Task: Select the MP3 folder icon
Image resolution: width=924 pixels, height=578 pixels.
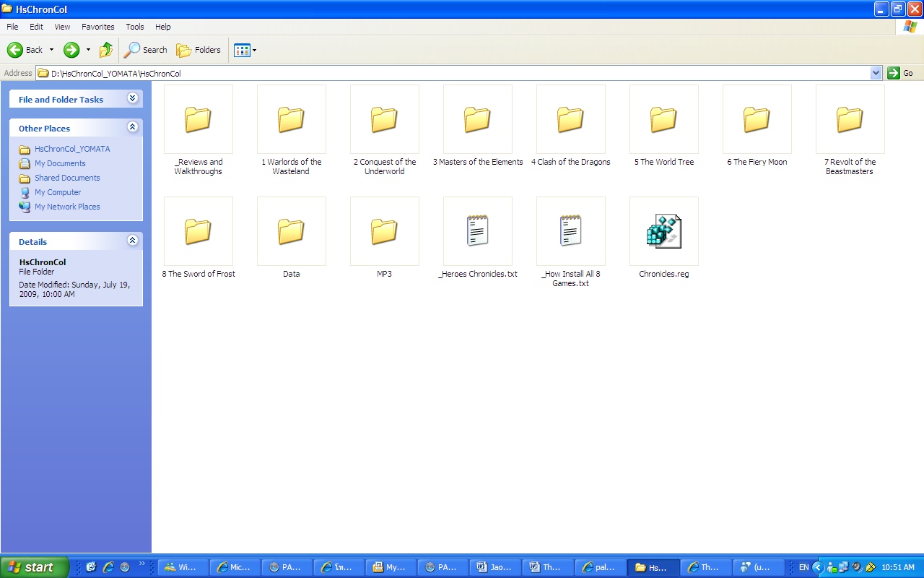Action: coord(384,232)
